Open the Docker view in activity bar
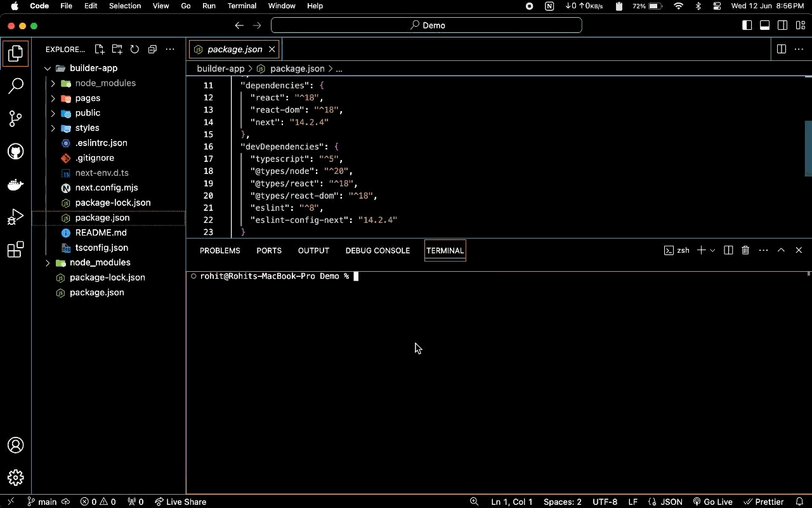Image resolution: width=812 pixels, height=508 pixels. click(16, 185)
